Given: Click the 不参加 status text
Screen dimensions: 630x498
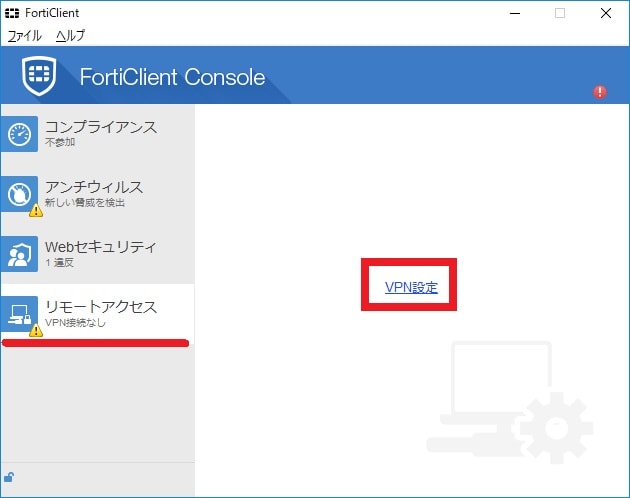Looking at the screenshot, I should [60, 142].
